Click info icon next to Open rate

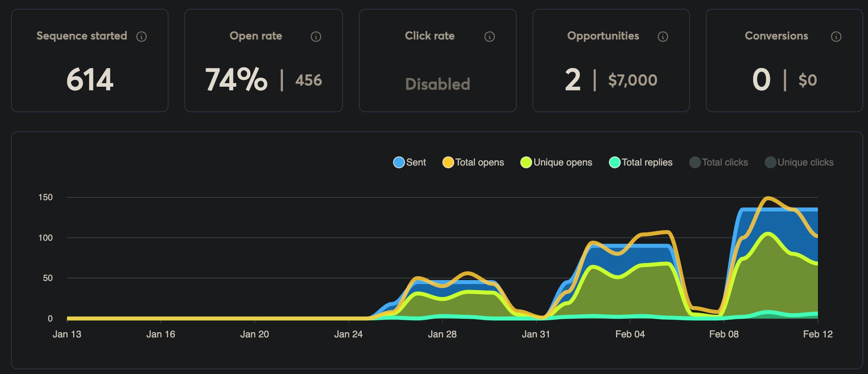[x=316, y=37]
